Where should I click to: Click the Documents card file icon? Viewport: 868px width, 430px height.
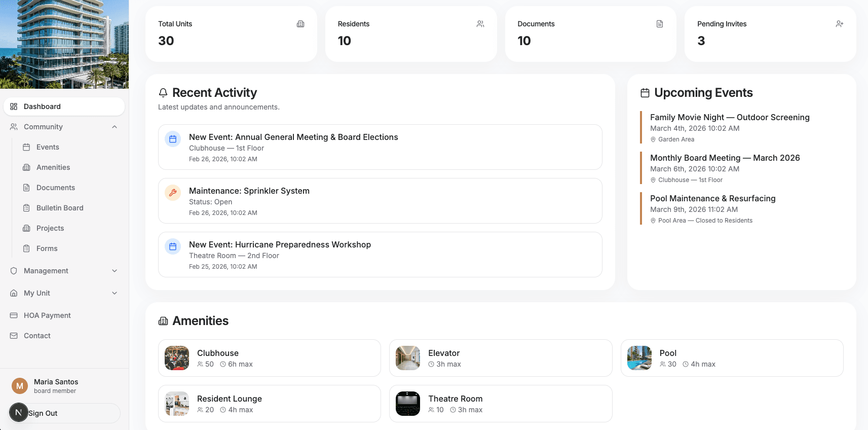pos(660,24)
